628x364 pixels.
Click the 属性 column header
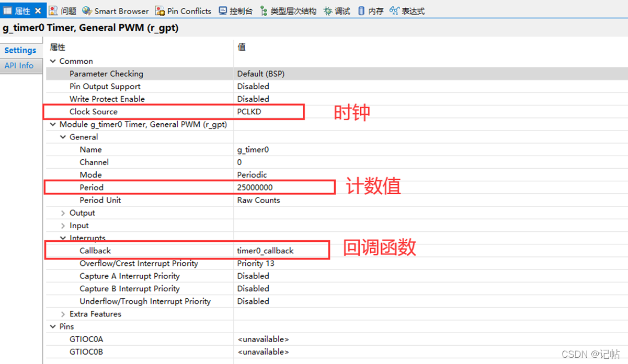[58, 48]
